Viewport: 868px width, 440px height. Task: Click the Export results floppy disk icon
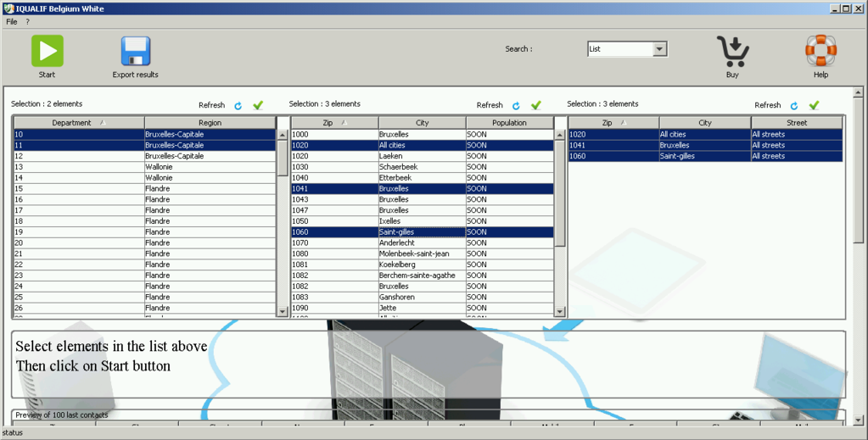(x=136, y=52)
